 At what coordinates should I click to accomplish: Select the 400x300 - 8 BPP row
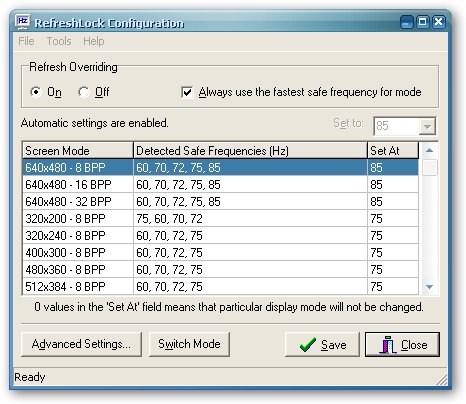(x=220, y=252)
